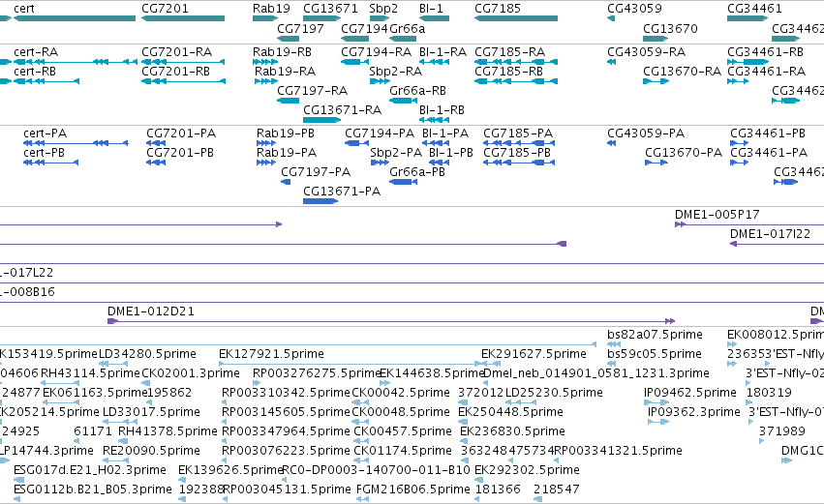Click protein cert-PB label
The width and height of the screenshot is (824, 504).
[x=45, y=153]
